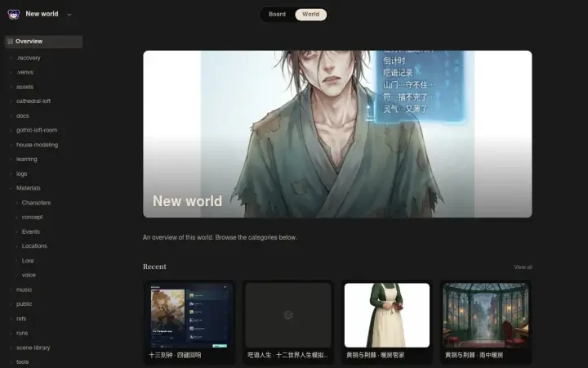Expand the learning folder chevron

coord(11,159)
